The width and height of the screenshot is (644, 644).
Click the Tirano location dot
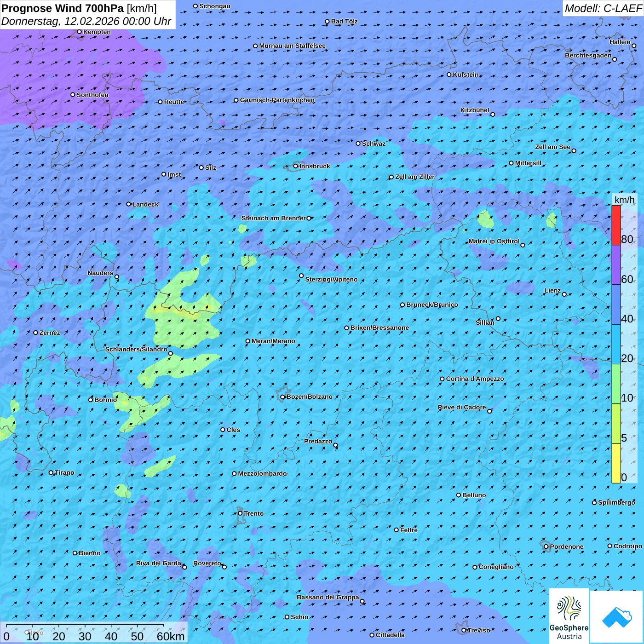pyautogui.click(x=51, y=472)
